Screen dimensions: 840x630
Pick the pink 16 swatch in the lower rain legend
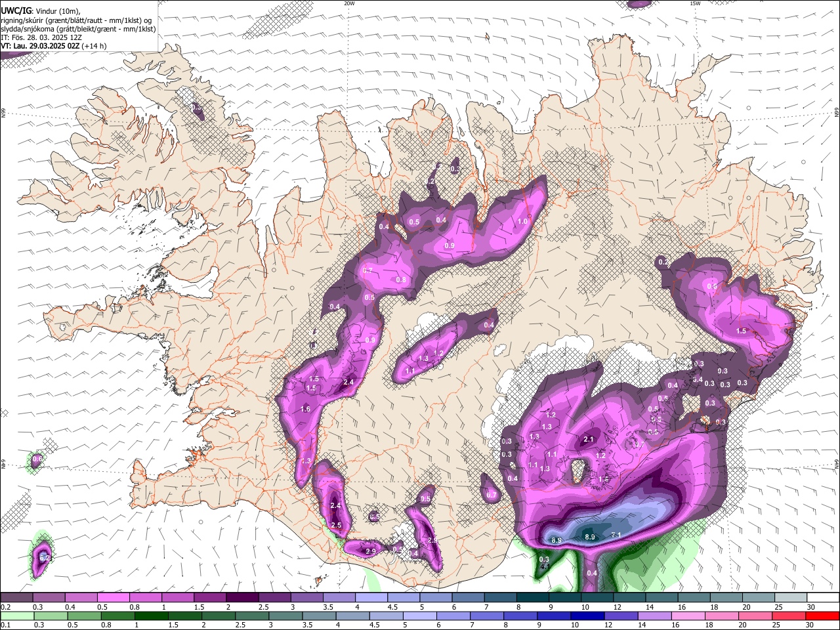pos(688,616)
